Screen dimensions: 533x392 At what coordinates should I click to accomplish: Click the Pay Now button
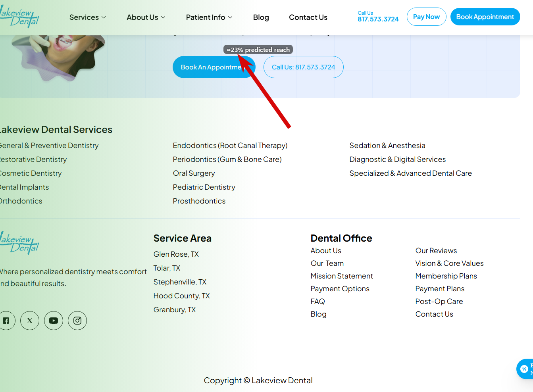tap(427, 17)
